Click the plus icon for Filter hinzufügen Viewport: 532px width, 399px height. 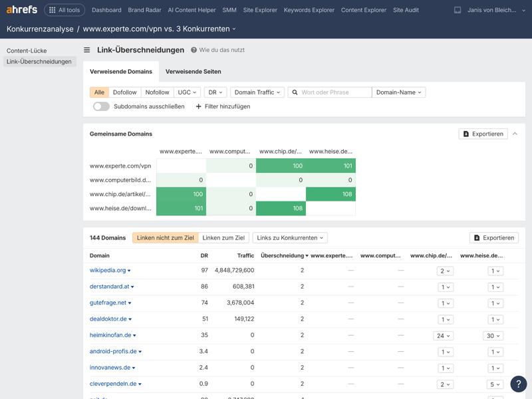[x=198, y=106]
